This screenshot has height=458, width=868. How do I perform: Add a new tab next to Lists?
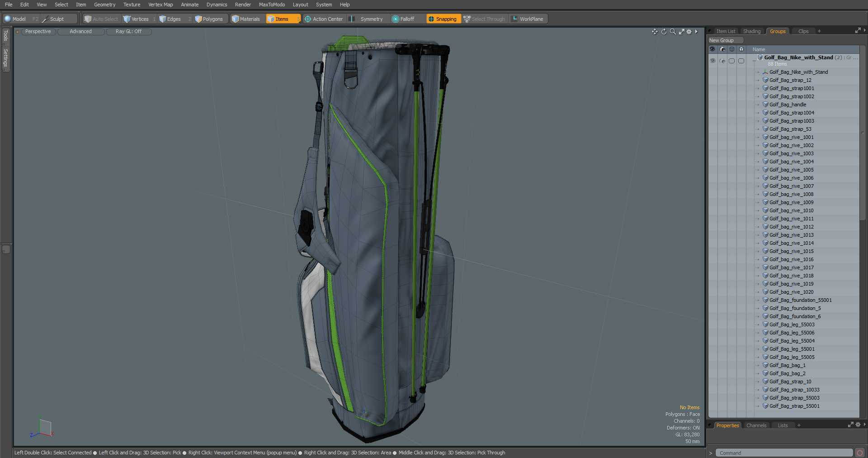click(x=799, y=425)
